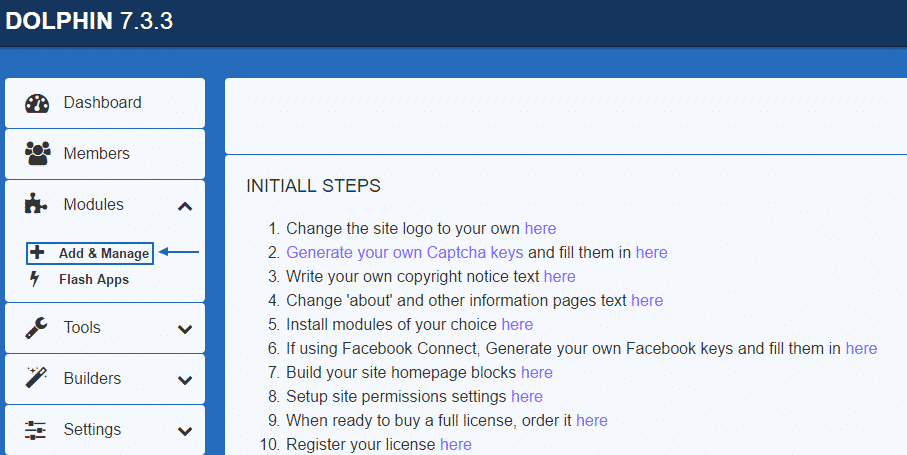Click the INITIALL STEPS heading
Screen dimensions: 907x455
[x=314, y=186]
